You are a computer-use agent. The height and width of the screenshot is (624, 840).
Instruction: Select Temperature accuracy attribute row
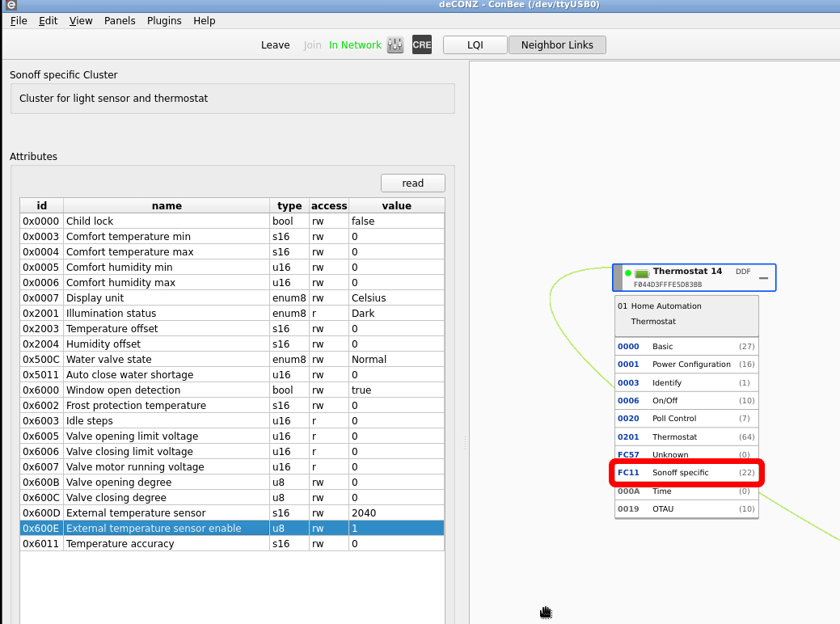232,544
